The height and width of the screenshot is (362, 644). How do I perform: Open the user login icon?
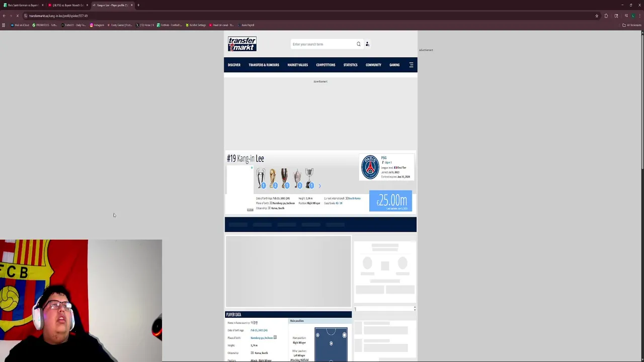tap(367, 44)
